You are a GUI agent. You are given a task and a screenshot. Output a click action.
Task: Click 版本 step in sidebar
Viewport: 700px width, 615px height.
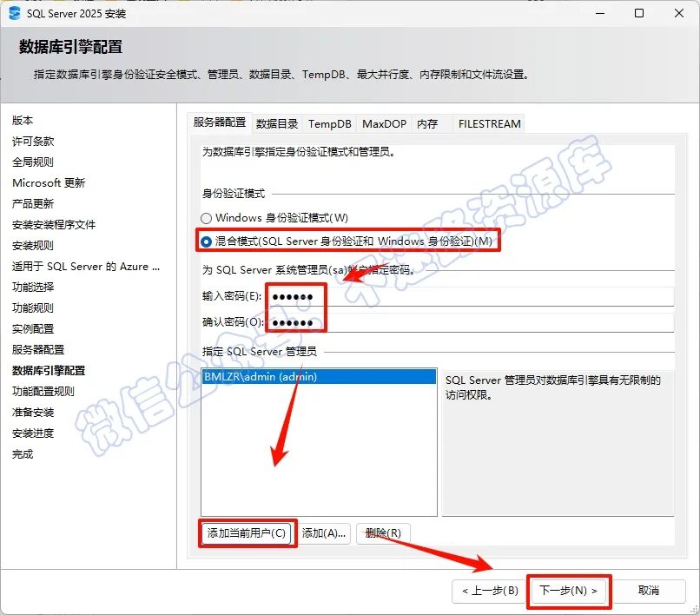point(23,120)
